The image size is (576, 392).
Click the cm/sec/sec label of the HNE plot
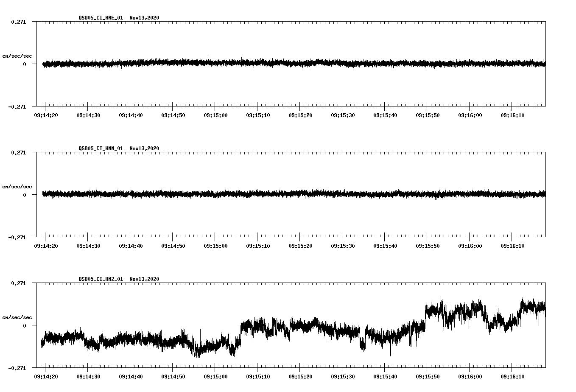[x=18, y=56]
